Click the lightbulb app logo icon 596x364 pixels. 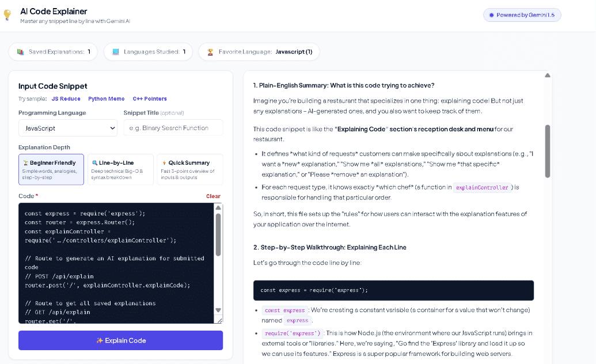click(7, 15)
